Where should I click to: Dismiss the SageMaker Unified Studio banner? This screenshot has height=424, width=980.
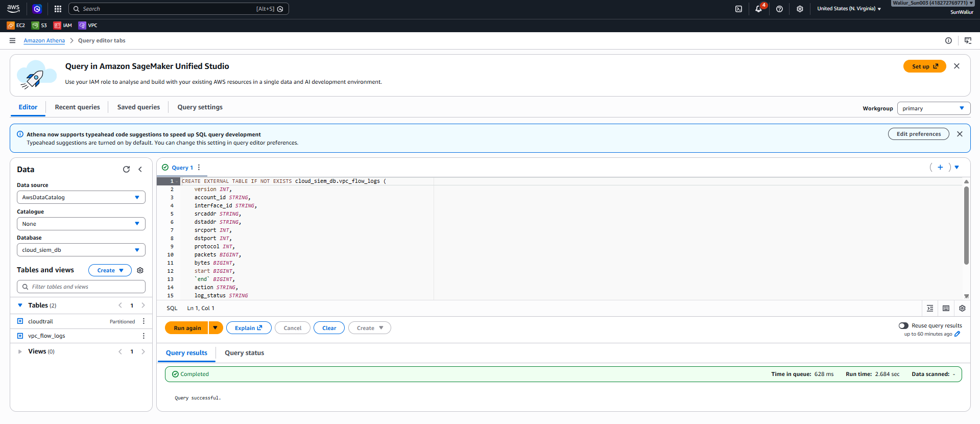click(957, 66)
